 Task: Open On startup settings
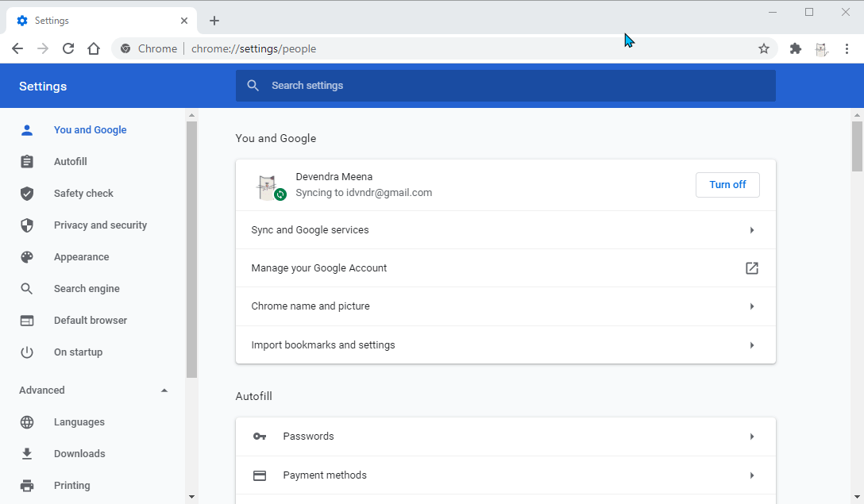(x=79, y=352)
